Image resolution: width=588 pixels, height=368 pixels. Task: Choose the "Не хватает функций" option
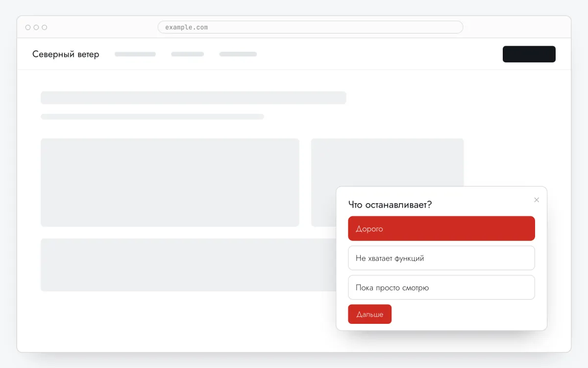441,258
